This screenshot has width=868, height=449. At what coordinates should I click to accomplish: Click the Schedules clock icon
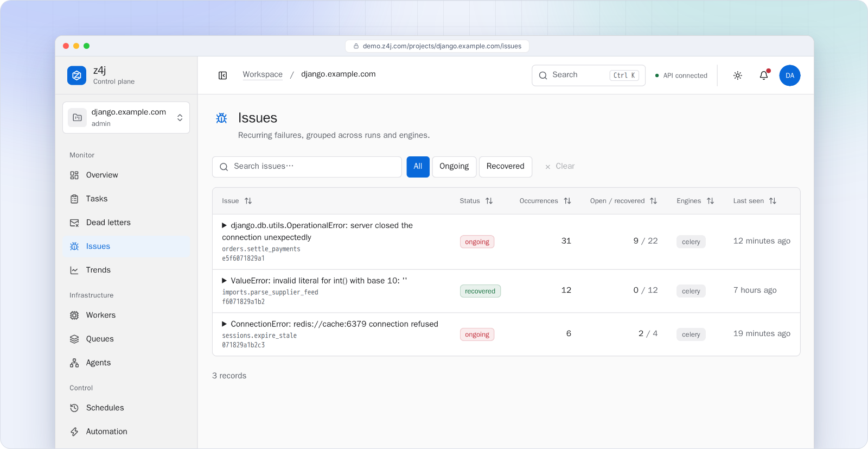pos(74,408)
